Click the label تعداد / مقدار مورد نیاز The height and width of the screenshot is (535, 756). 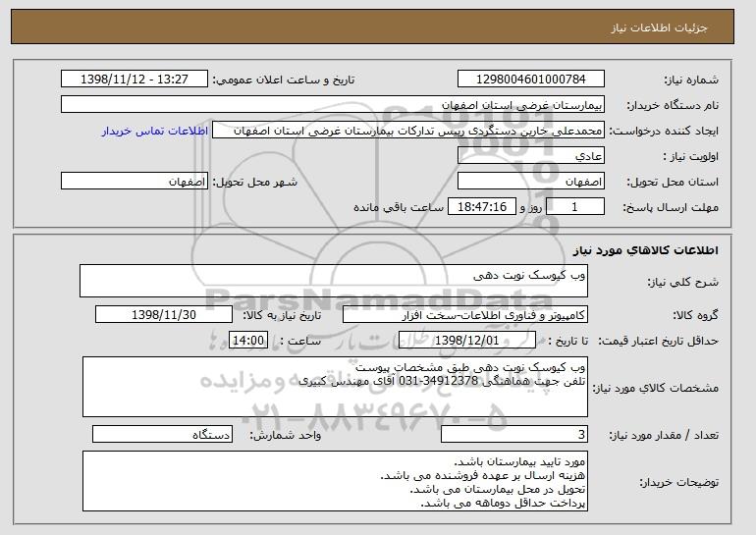click(664, 435)
